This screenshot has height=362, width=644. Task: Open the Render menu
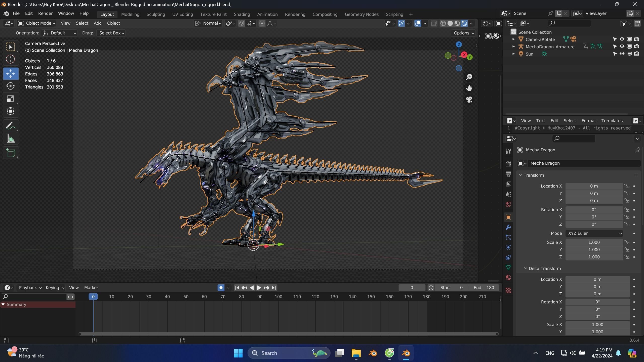(x=45, y=13)
